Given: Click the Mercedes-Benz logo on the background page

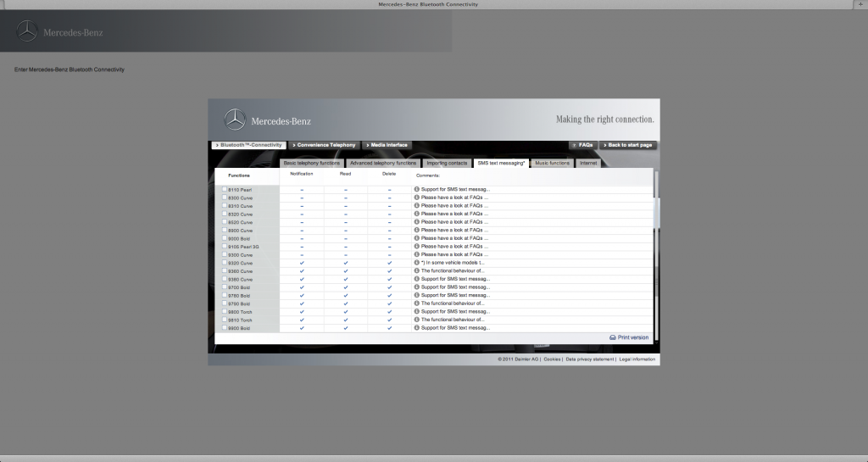Looking at the screenshot, I should (26, 31).
